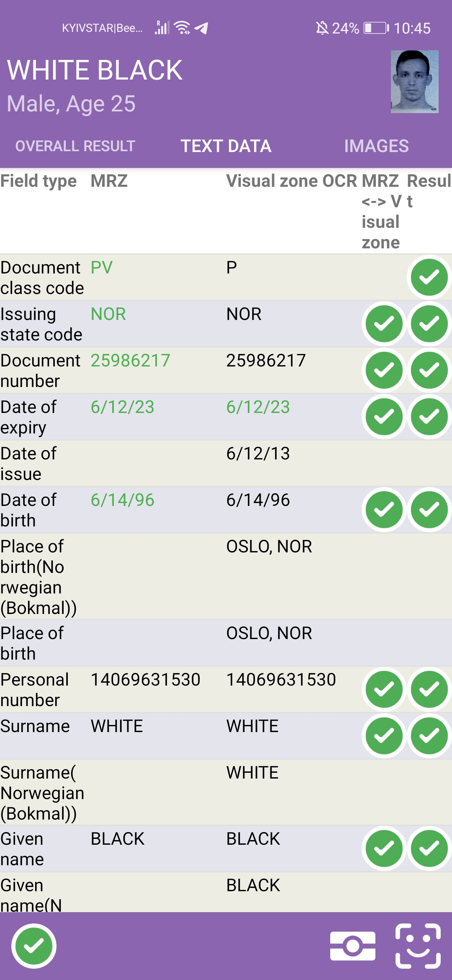Tap the Place of birth OSLO, NOR value
452x980 pixels.
[269, 633]
